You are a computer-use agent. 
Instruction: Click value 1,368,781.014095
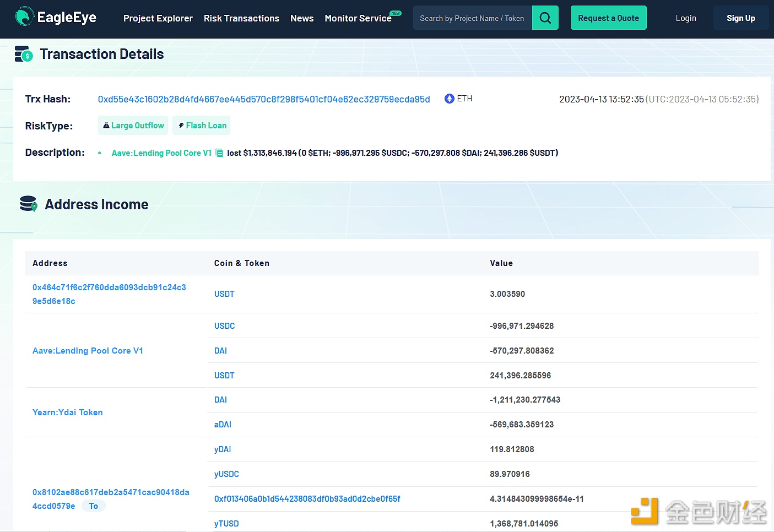(524, 524)
